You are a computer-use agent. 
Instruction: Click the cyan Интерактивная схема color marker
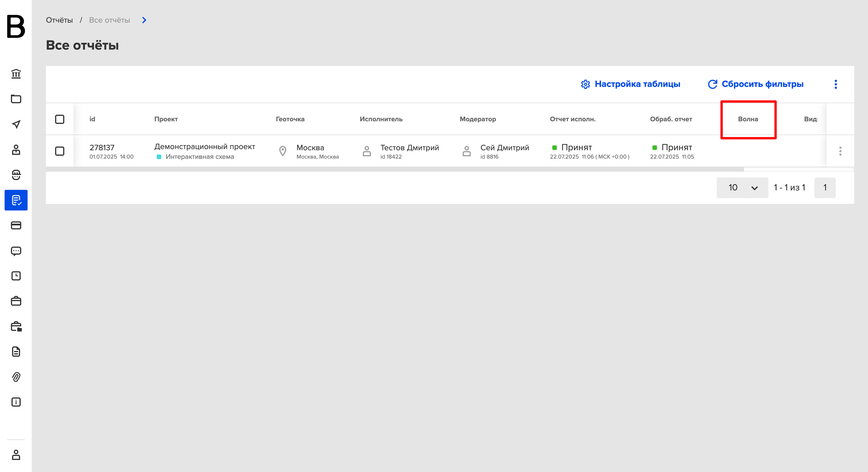pos(159,157)
